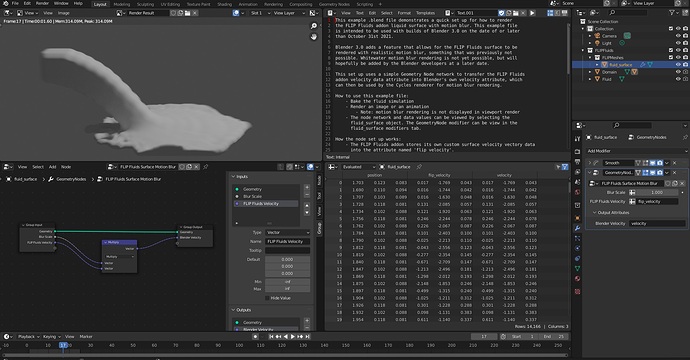Image resolution: width=690 pixels, height=360 pixels.
Task: Switch to the Shading workspace tab
Action: pos(224,4)
